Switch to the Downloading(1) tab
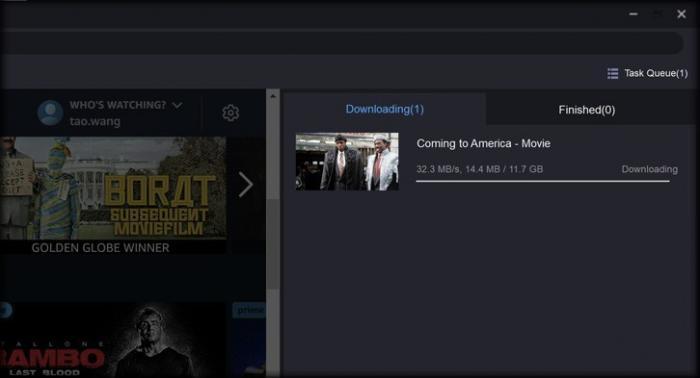Image resolution: width=700 pixels, height=378 pixels. (384, 109)
